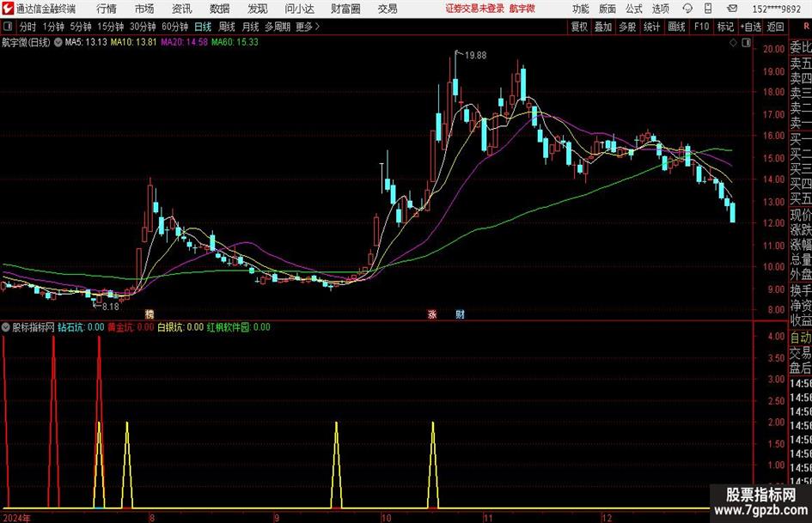812x523 pixels.
Task: Click the 画线 draw line button
Action: [x=676, y=27]
